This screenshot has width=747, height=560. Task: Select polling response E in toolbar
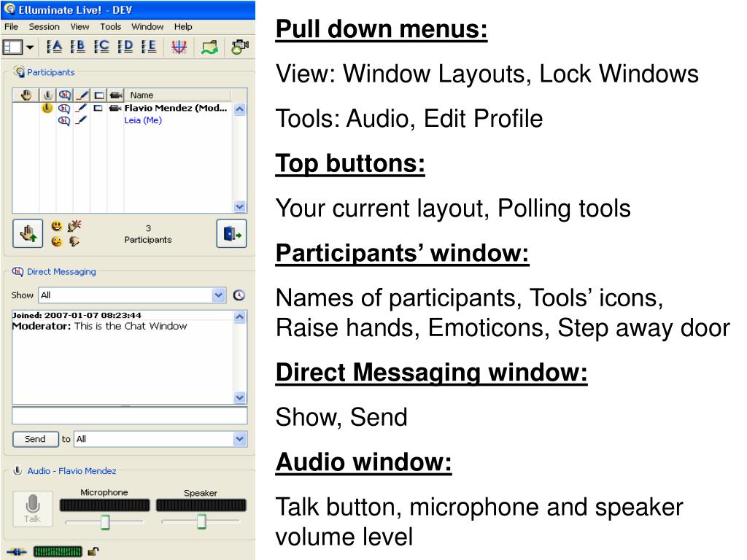pos(149,47)
